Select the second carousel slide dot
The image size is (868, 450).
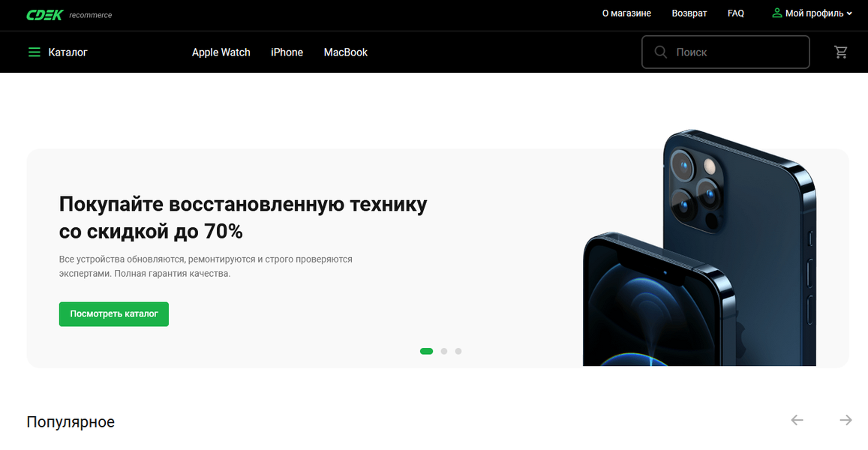444,351
